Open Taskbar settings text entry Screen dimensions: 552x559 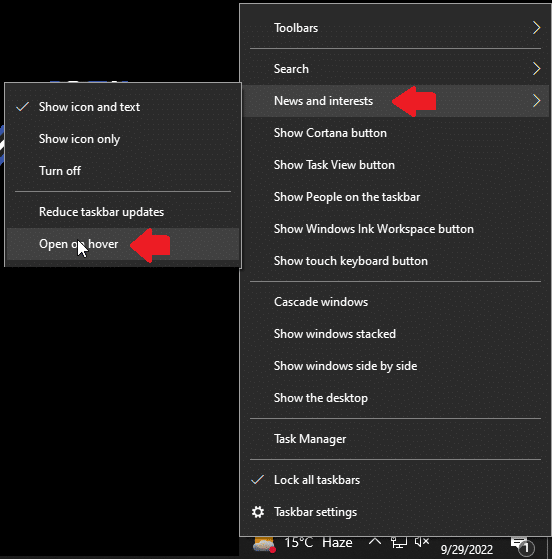point(315,512)
